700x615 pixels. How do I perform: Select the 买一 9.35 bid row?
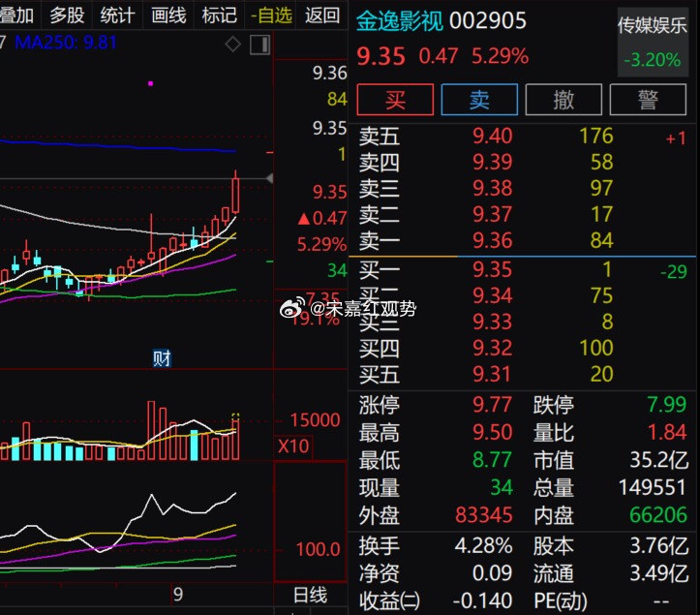(x=522, y=270)
